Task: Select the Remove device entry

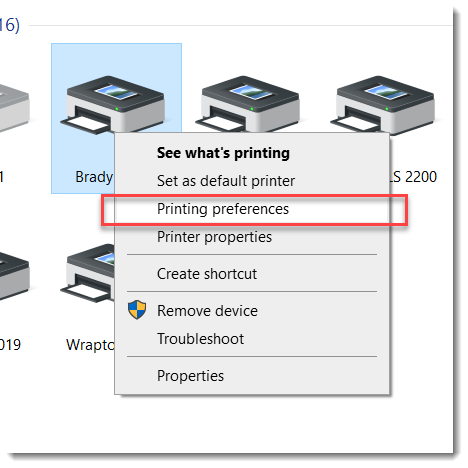Action: (x=207, y=311)
